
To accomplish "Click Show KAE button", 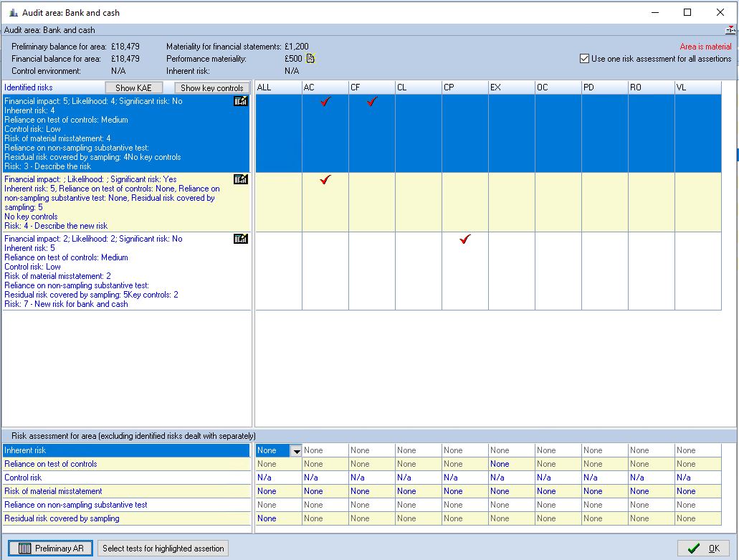I will (x=133, y=87).
